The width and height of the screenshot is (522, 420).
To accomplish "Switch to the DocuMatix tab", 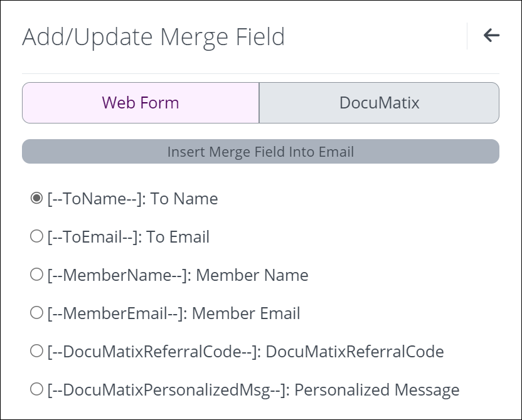I will point(379,103).
